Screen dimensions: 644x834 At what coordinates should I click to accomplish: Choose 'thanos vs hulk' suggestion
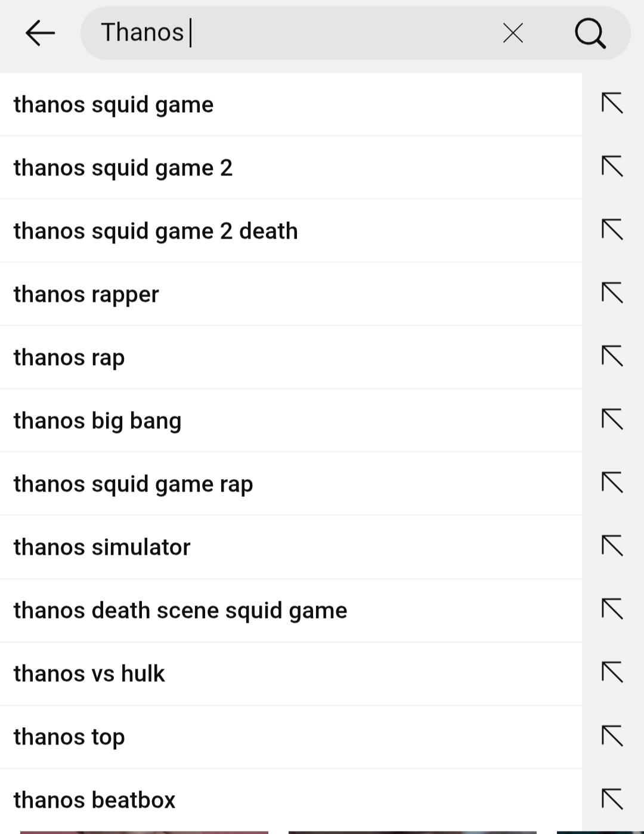(89, 674)
